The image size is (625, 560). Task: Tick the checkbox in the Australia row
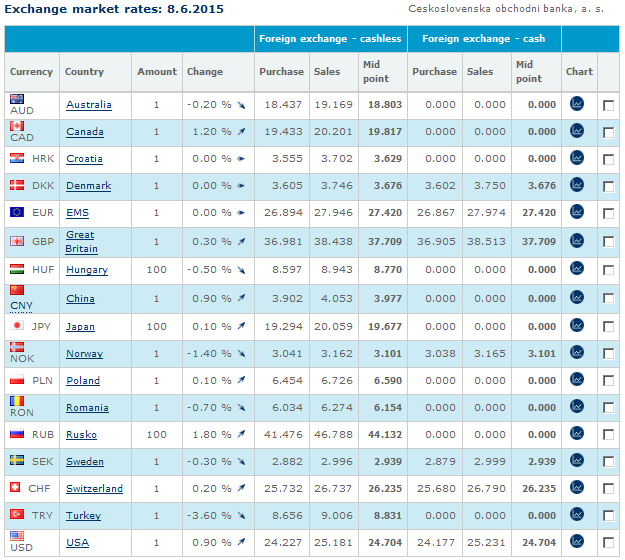click(608, 105)
